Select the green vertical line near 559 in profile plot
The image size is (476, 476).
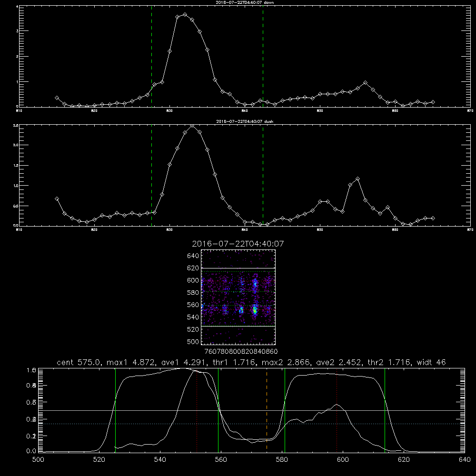click(218, 410)
